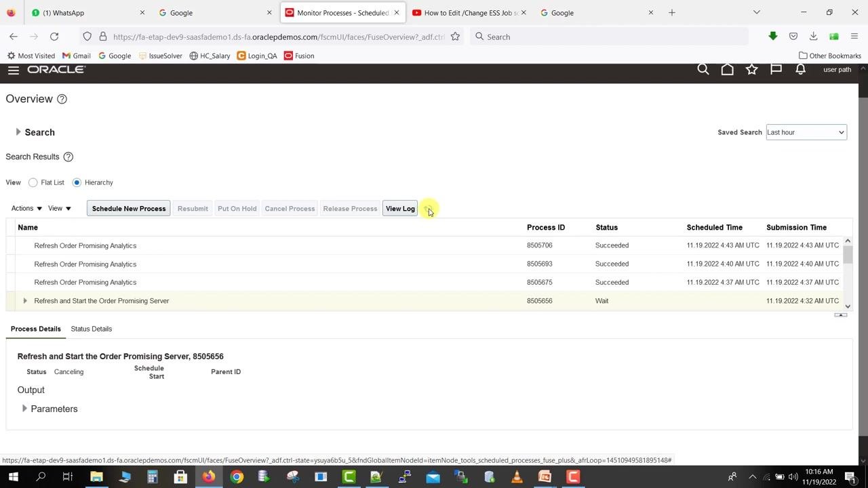Image resolution: width=868 pixels, height=488 pixels.
Task: Open File Explorer from the taskbar
Action: pyautogui.click(x=96, y=477)
